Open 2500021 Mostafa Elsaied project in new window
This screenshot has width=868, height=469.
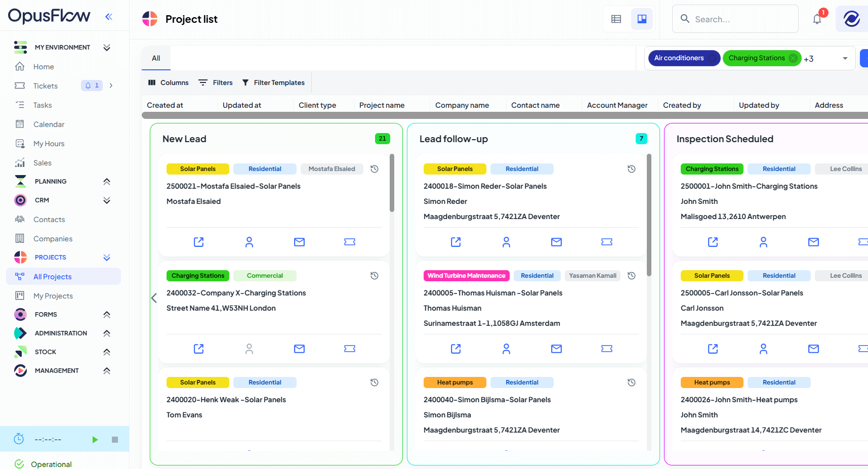(x=199, y=242)
